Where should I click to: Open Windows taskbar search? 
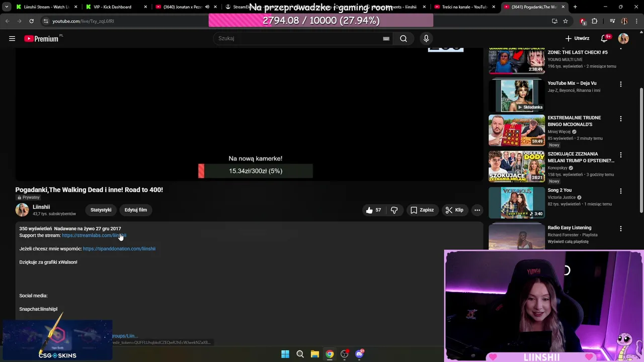tap(300, 354)
